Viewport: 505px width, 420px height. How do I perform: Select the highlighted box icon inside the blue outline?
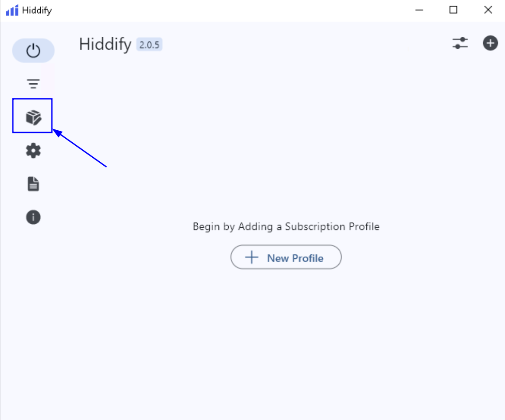(33, 117)
